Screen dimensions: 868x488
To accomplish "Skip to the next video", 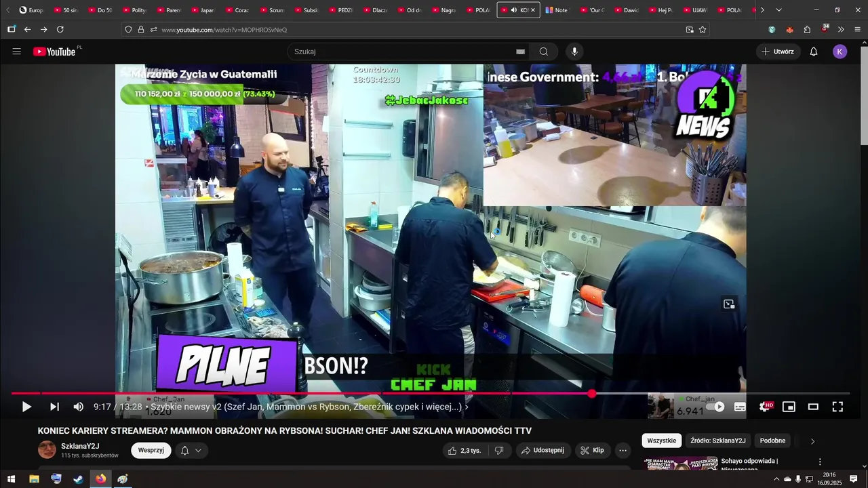I will click(x=54, y=407).
